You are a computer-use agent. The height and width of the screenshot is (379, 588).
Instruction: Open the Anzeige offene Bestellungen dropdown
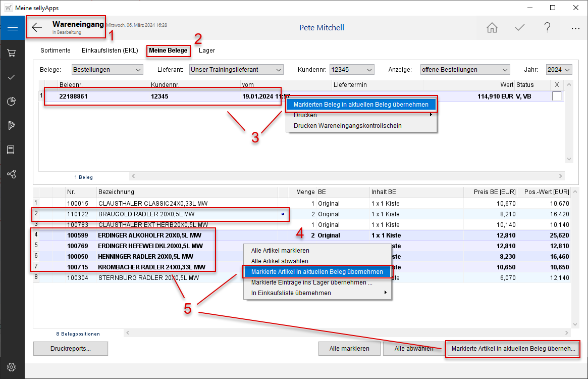pyautogui.click(x=465, y=70)
